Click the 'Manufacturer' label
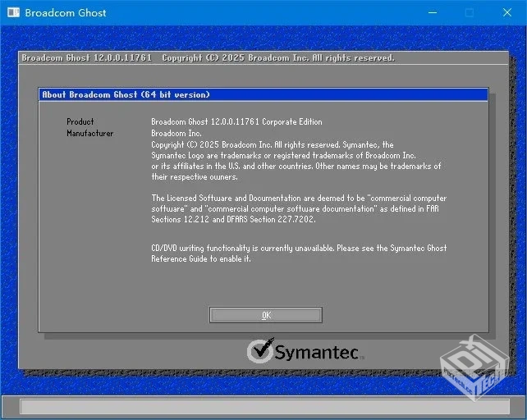527x420 pixels. click(89, 134)
